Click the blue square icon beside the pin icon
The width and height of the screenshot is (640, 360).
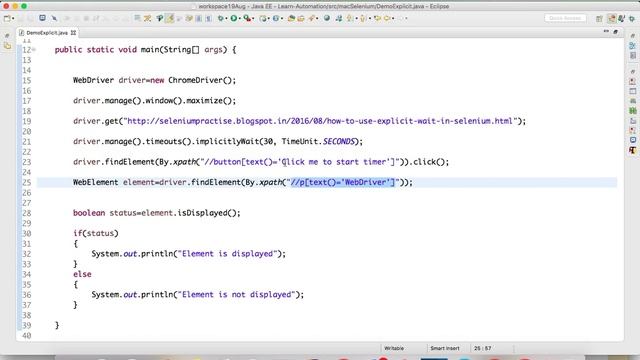(x=42, y=18)
